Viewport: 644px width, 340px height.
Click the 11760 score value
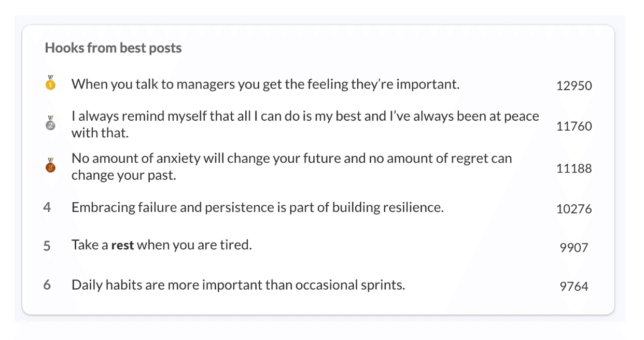click(574, 126)
